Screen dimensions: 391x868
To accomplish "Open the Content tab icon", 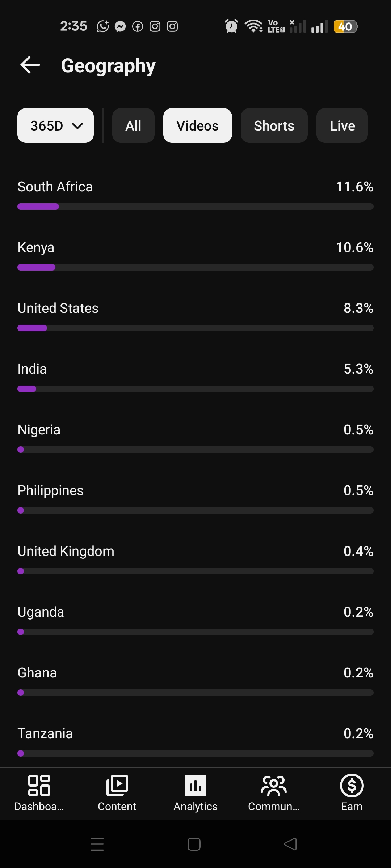I will click(x=117, y=786).
